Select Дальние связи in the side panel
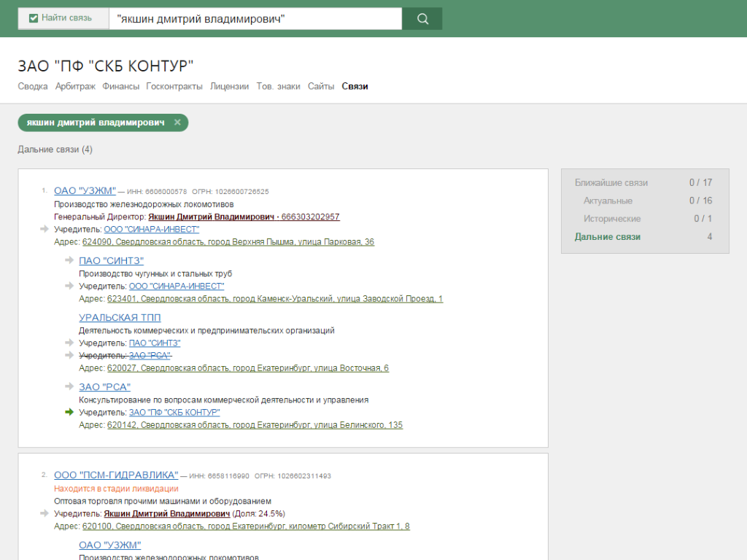 [x=608, y=237]
